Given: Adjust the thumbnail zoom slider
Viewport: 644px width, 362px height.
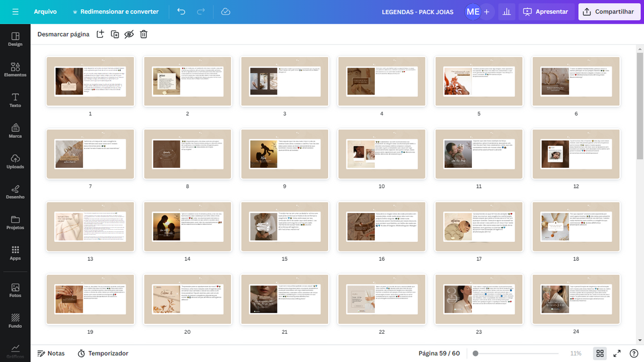Looking at the screenshot, I should [475, 353].
